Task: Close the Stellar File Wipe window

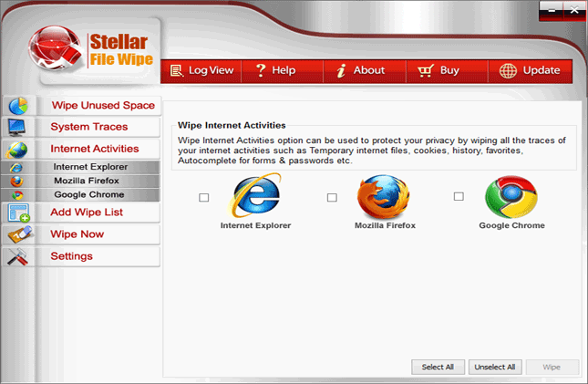Action: pyautogui.click(x=574, y=11)
